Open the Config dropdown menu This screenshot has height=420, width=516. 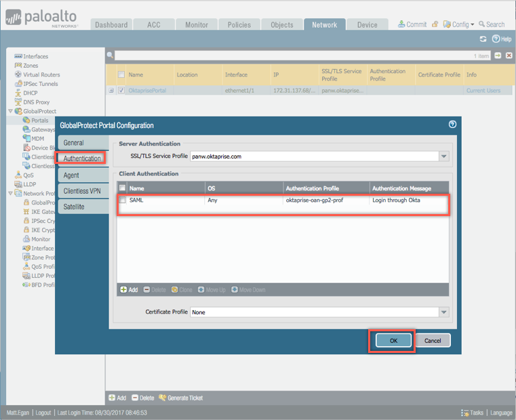pyautogui.click(x=459, y=24)
